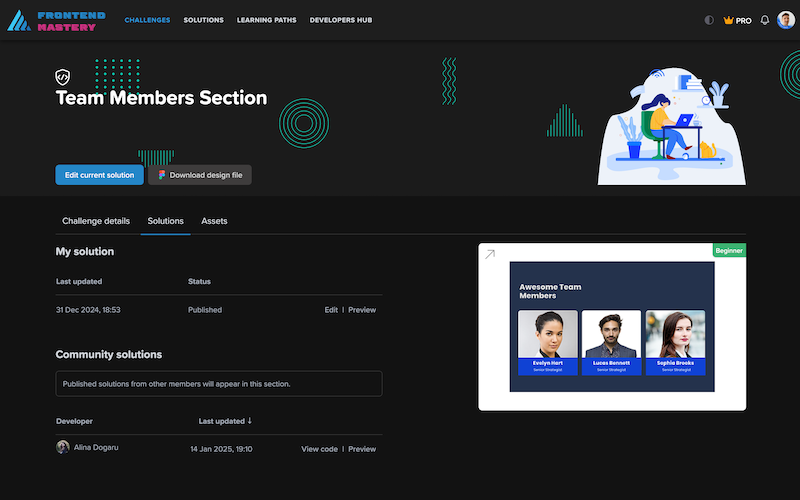
Task: Click View code for Alina Dogaru
Action: [x=320, y=449]
